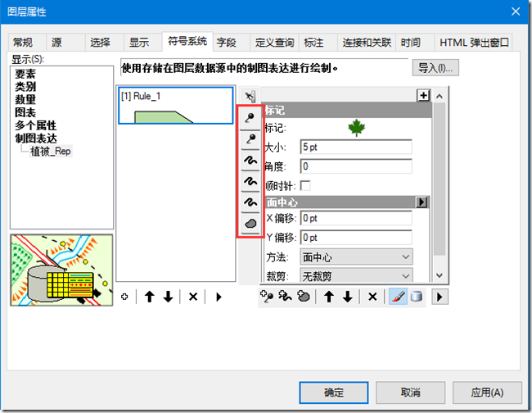Select 制图表达 in the display list
Image resolution: width=532 pixels, height=413 pixels.
point(36,138)
